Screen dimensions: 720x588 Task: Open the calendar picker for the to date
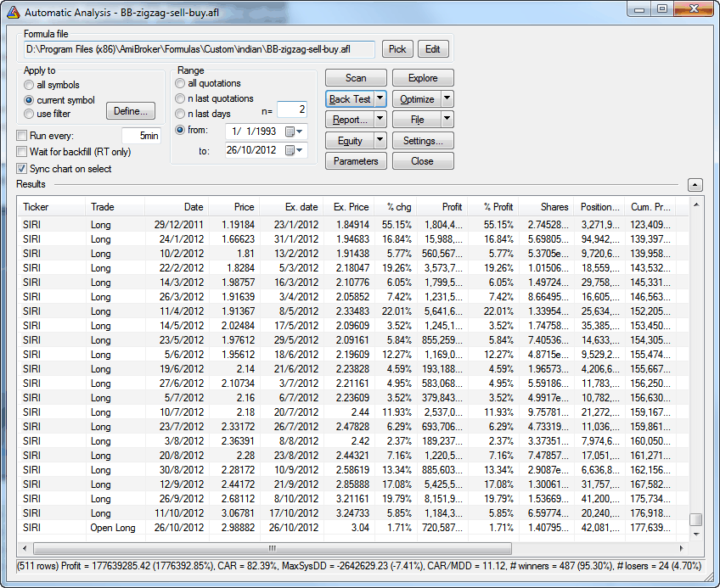pyautogui.click(x=294, y=150)
